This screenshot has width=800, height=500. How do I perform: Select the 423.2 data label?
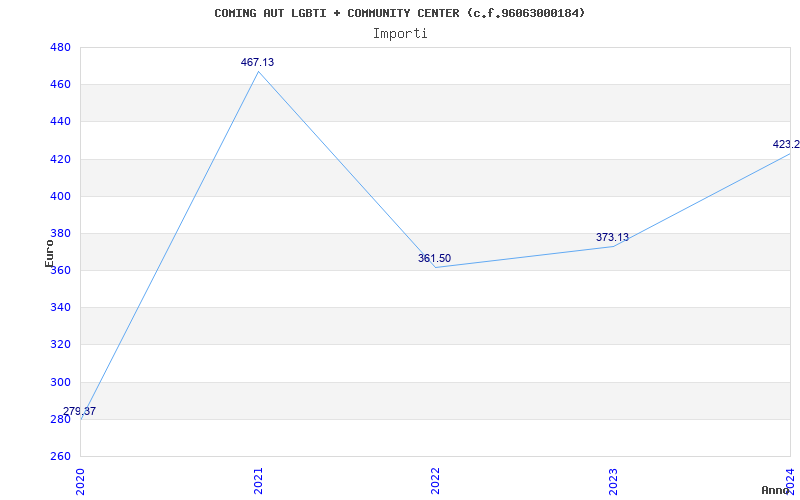point(786,144)
